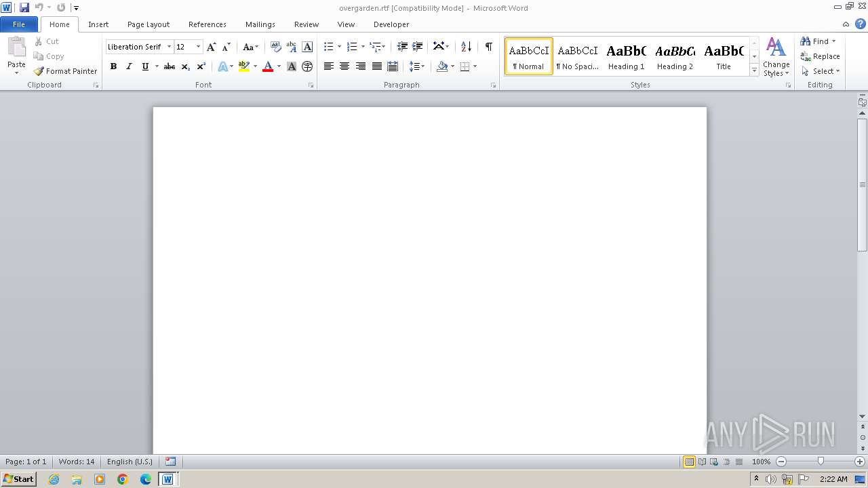This screenshot has width=868, height=488.
Task: Open Change Styles dropdown
Action: pos(776,57)
